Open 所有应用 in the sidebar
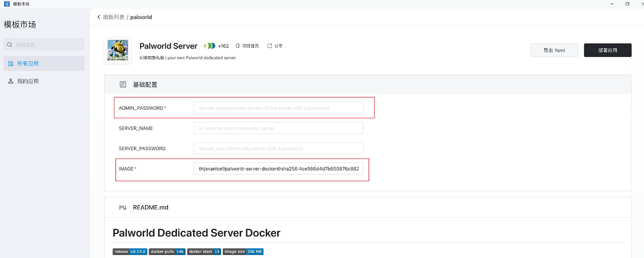Image resolution: width=644 pixels, height=258 pixels. point(28,63)
